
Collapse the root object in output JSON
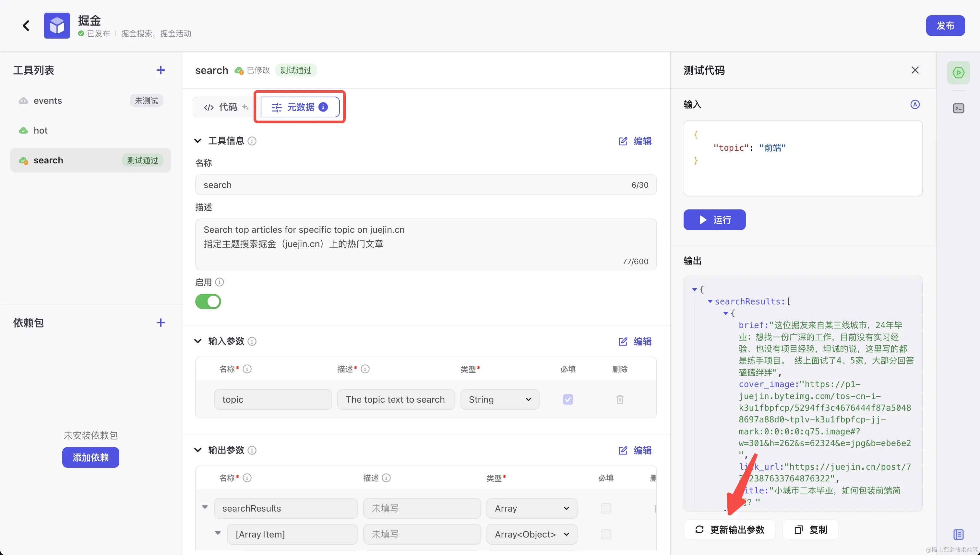coord(694,290)
